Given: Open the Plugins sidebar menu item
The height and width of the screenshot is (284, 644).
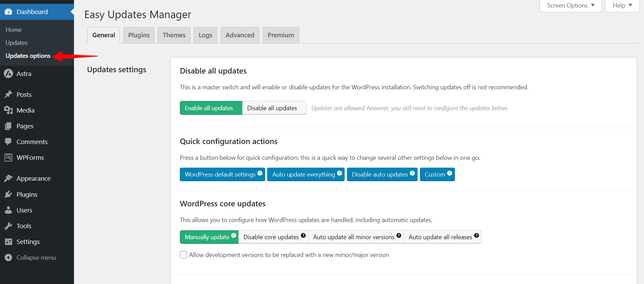Looking at the screenshot, I should pyautogui.click(x=37, y=194).
